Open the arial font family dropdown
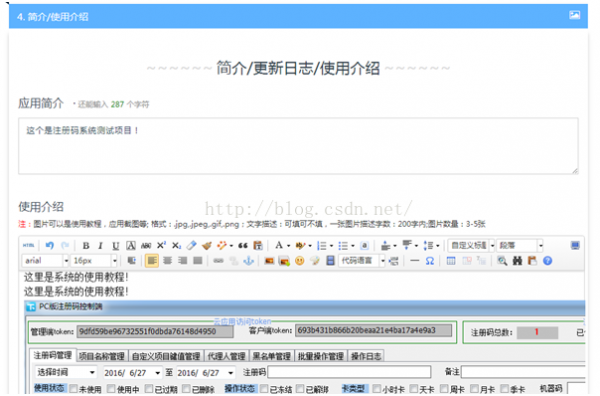This screenshot has height=396, width=600. coord(46,261)
